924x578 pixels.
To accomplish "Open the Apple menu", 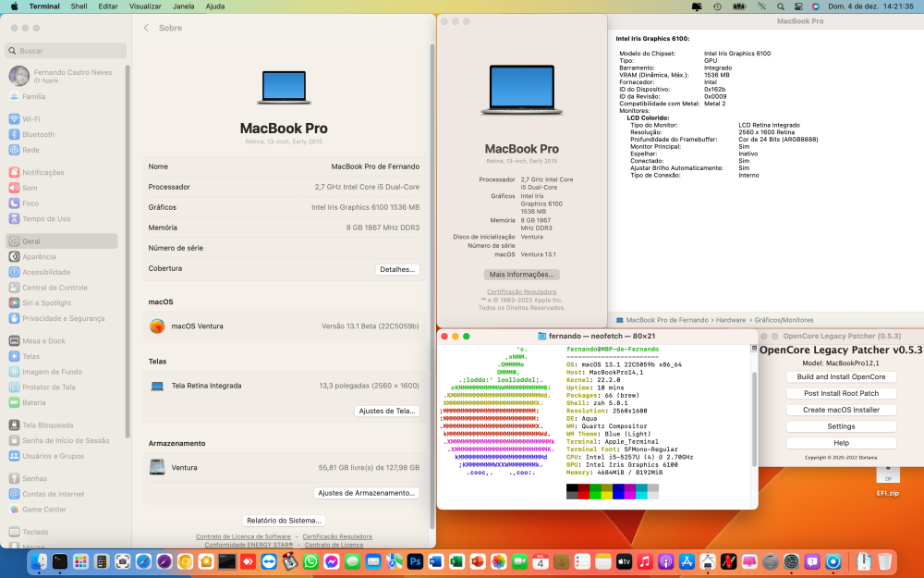I will (x=14, y=6).
